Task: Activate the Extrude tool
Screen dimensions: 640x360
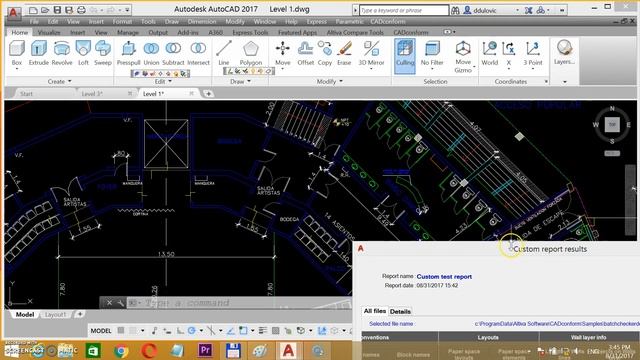Action: [x=38, y=53]
